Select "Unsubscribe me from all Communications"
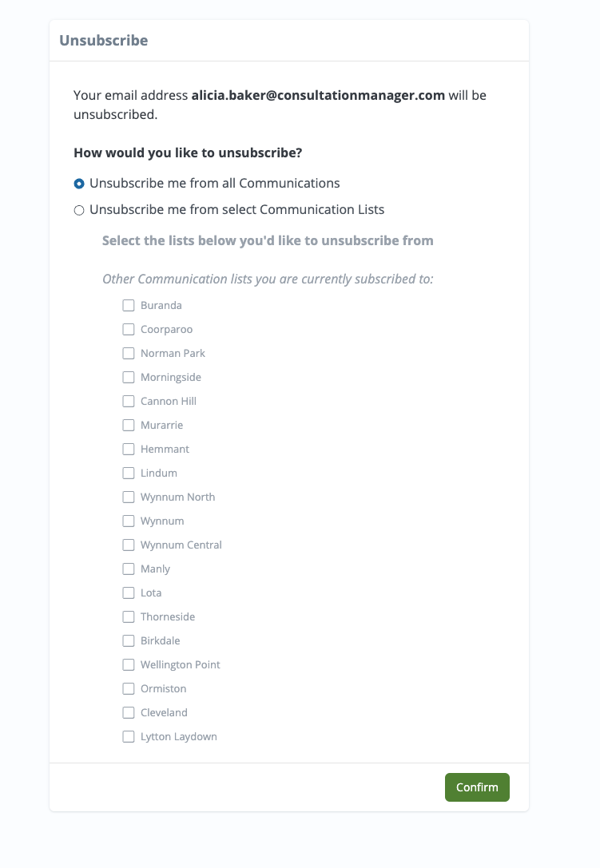 [x=78, y=183]
